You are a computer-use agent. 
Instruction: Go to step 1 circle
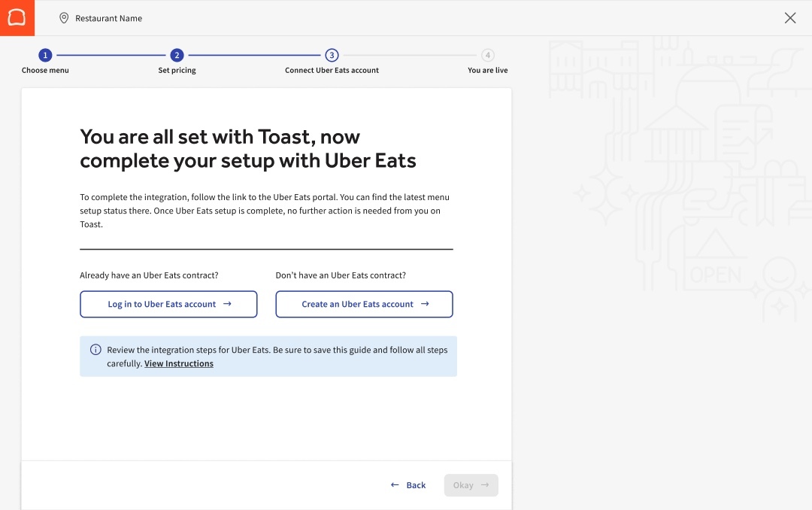pos(45,55)
